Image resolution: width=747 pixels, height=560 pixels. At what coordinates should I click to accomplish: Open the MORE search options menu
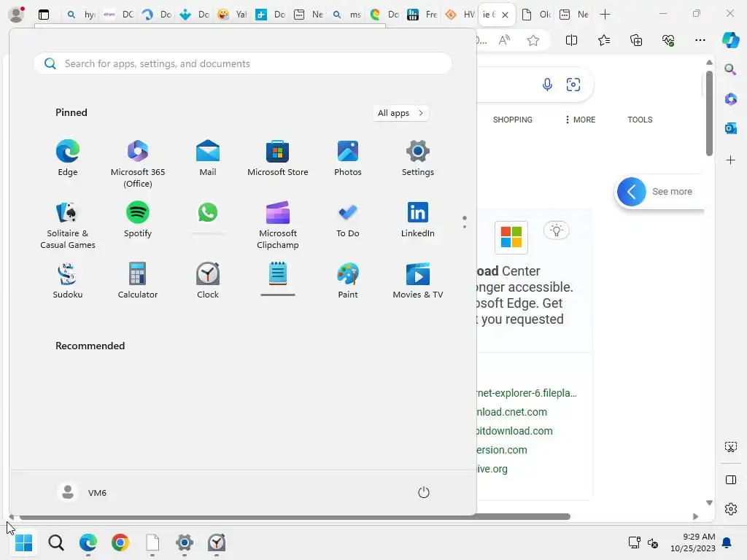tap(580, 120)
